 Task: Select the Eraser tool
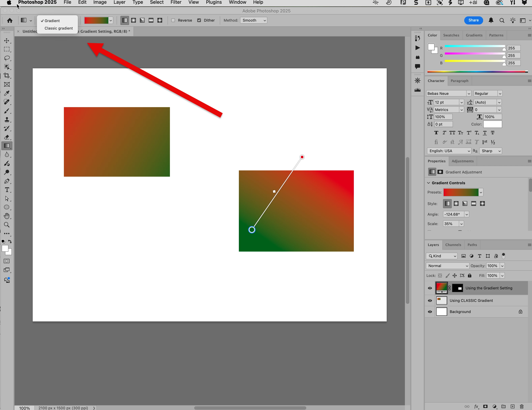[7, 137]
